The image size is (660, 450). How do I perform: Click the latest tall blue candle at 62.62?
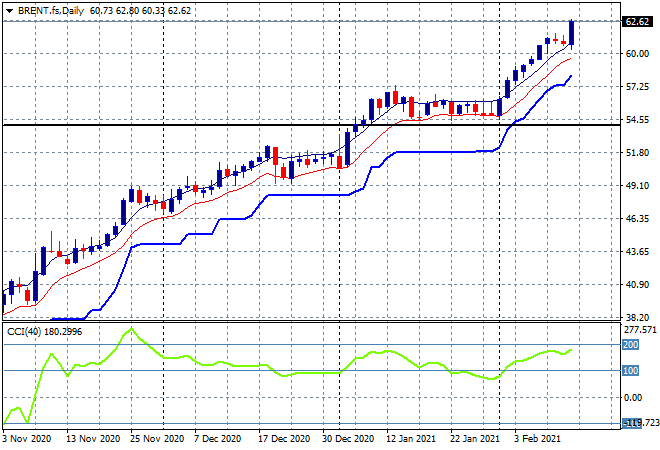[x=572, y=33]
